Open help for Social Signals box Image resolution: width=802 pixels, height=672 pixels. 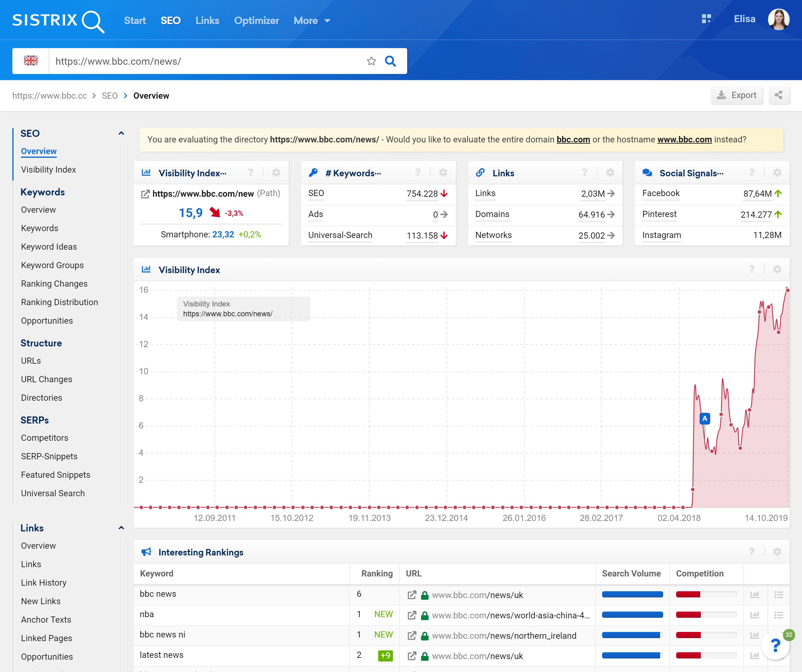pos(752,173)
